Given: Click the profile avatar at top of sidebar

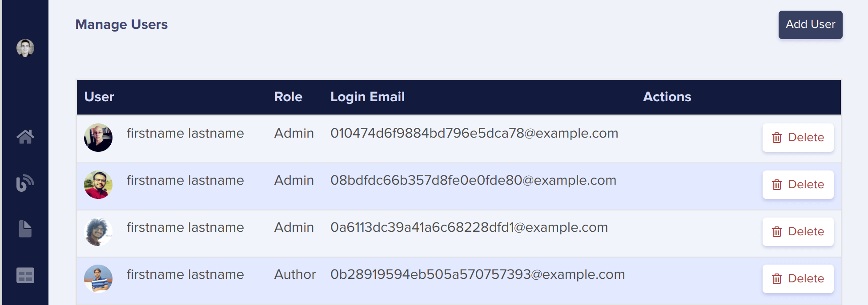Looking at the screenshot, I should (x=25, y=48).
